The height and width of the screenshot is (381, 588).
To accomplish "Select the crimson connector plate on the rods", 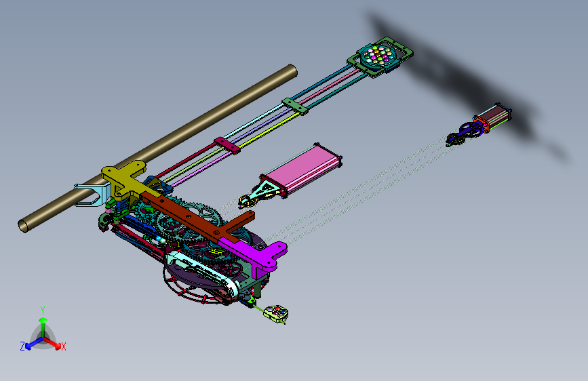I will pyautogui.click(x=227, y=146).
